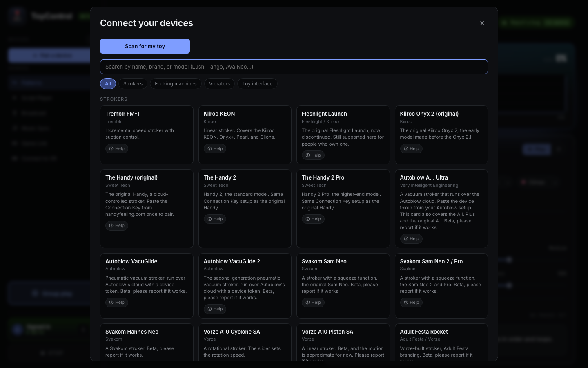Click the STROKERS section heading

114,99
